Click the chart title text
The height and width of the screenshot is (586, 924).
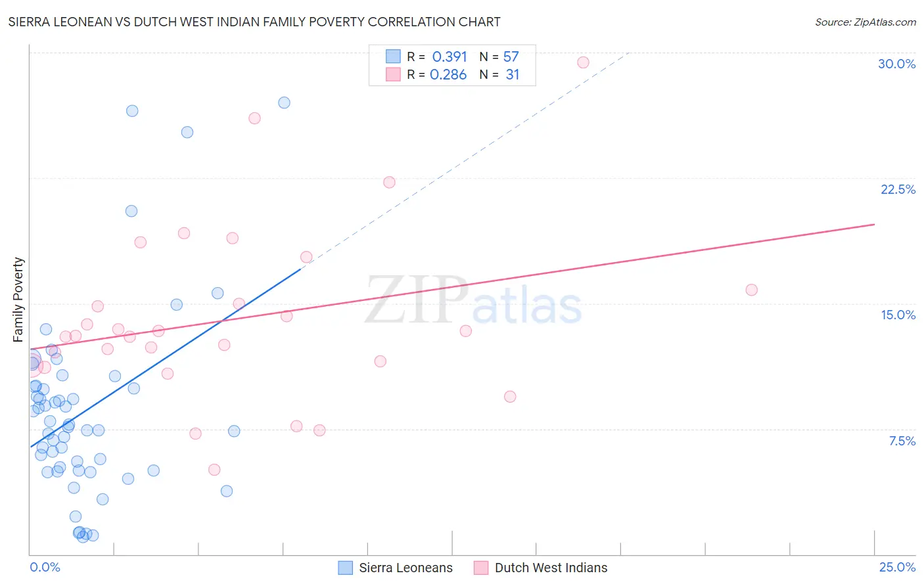(x=254, y=22)
